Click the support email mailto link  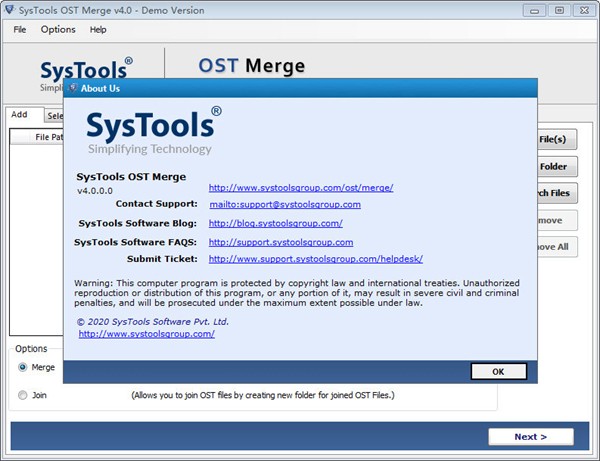tap(284, 204)
